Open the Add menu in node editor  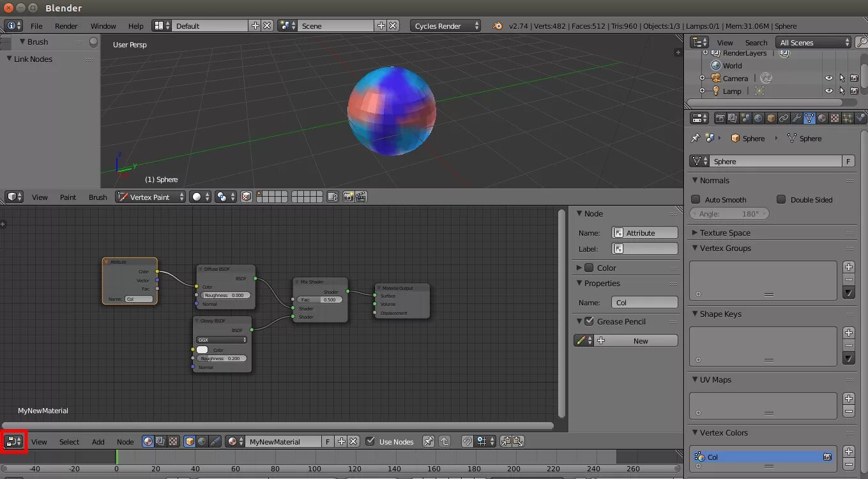coord(98,441)
